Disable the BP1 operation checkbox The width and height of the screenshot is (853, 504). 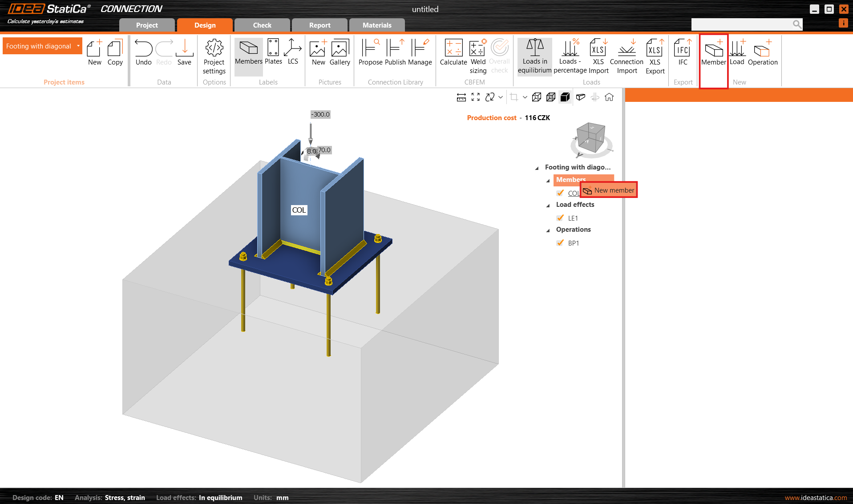pos(560,243)
